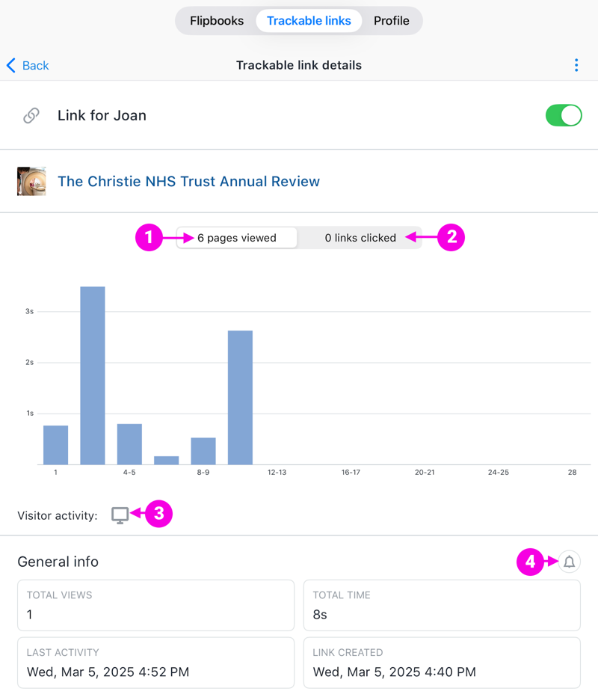Select the 6 pages viewed segment

237,238
